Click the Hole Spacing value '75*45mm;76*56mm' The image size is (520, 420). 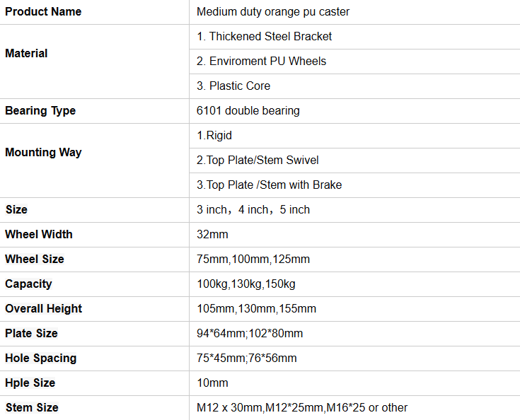click(x=247, y=358)
